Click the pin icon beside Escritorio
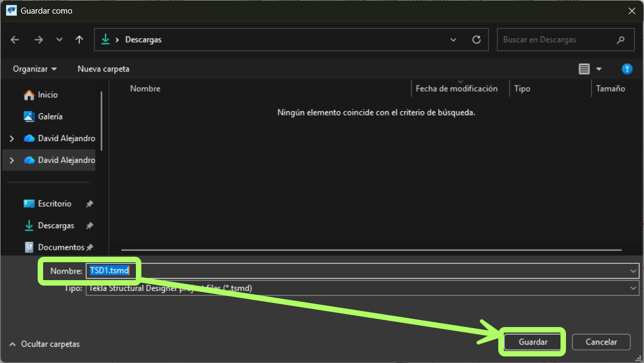The height and width of the screenshot is (363, 644). [90, 204]
